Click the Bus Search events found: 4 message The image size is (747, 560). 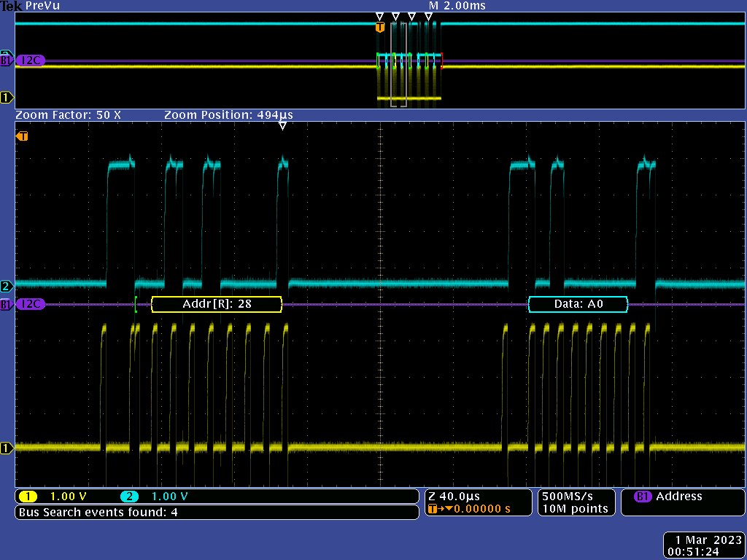click(98, 513)
